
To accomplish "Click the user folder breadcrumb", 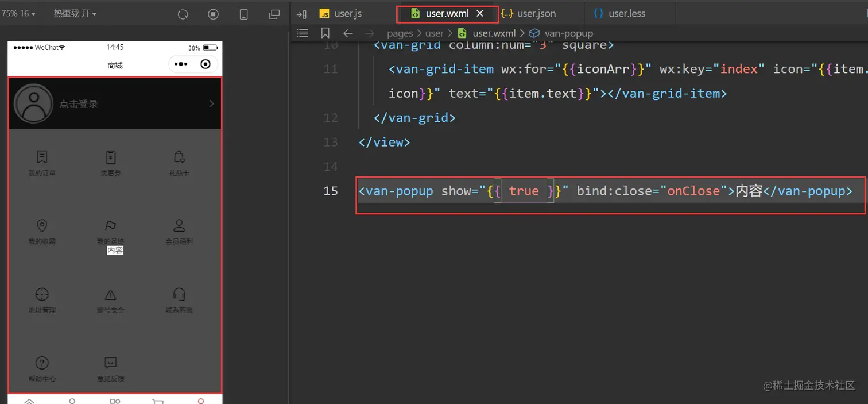I will coord(435,33).
